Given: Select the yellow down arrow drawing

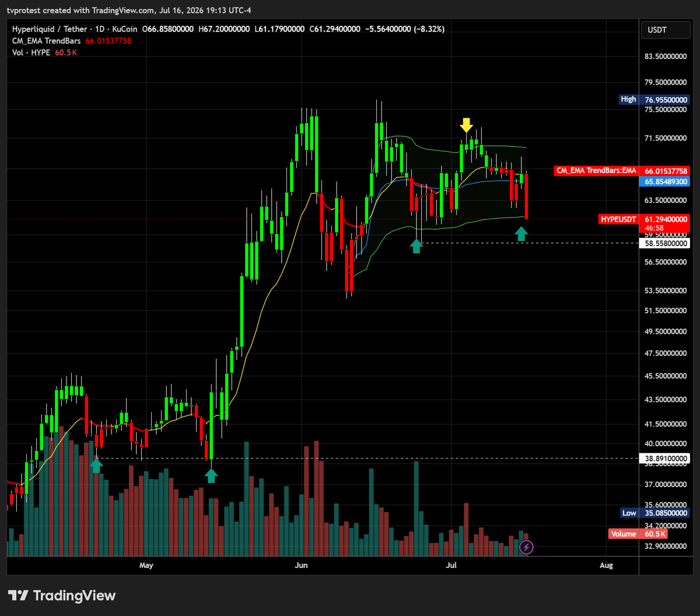Looking at the screenshot, I should pos(466,125).
